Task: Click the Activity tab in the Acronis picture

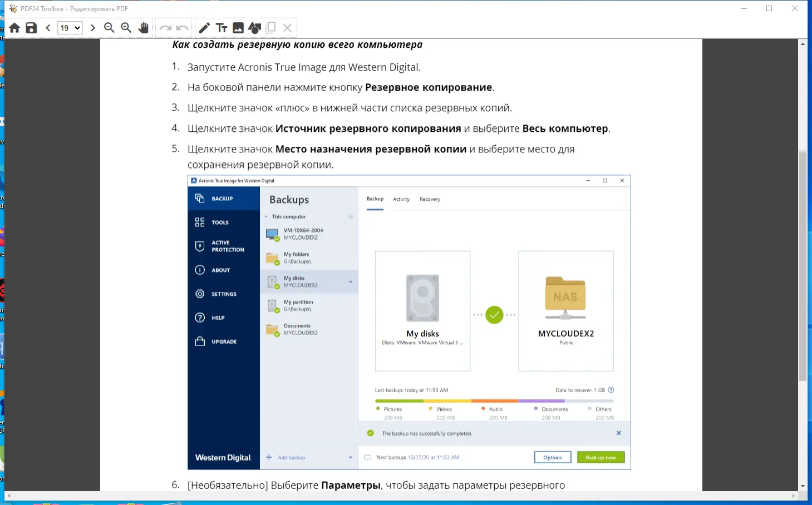Action: coord(401,199)
